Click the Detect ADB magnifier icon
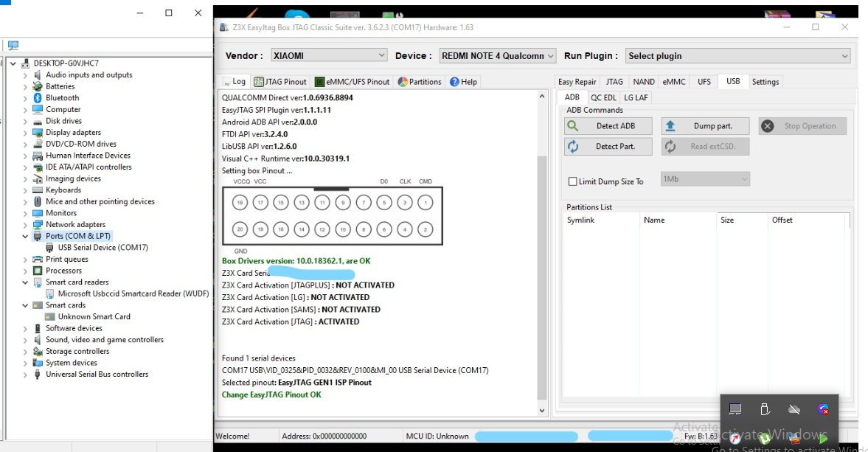The image size is (868, 452). pyautogui.click(x=573, y=126)
